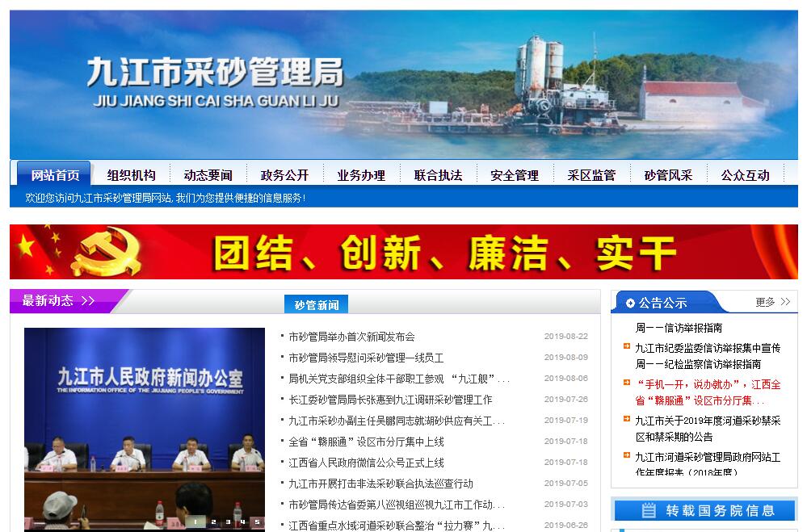
Task: Click the 九江市采砂管理局 site logo title
Action: (215, 73)
